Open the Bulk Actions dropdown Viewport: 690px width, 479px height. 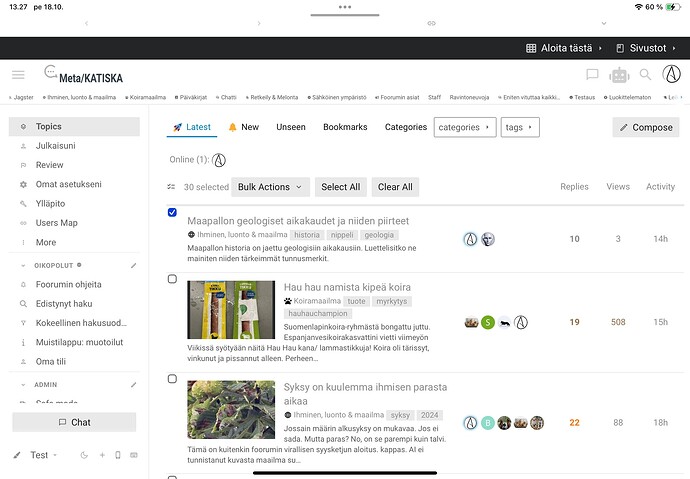[270, 187]
